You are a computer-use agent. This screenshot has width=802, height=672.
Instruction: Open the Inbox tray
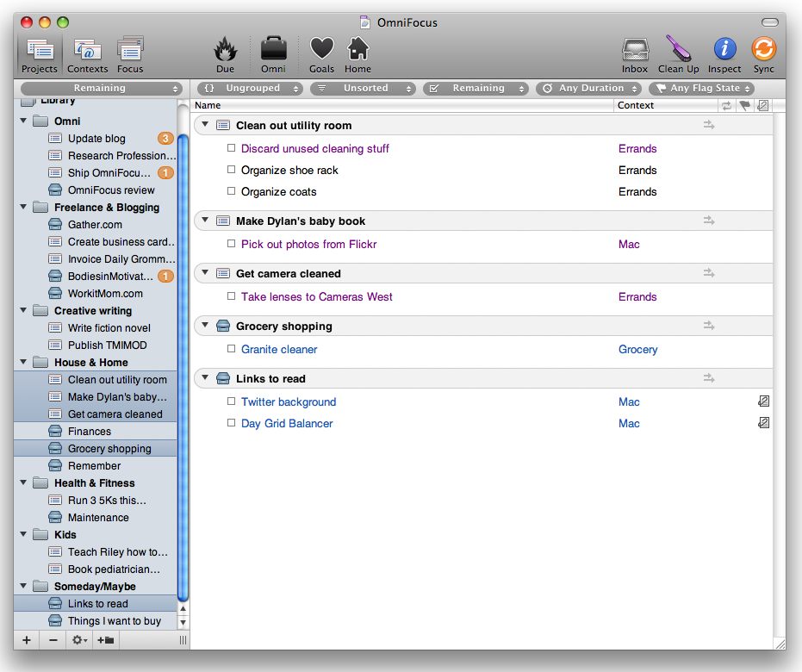pos(635,55)
